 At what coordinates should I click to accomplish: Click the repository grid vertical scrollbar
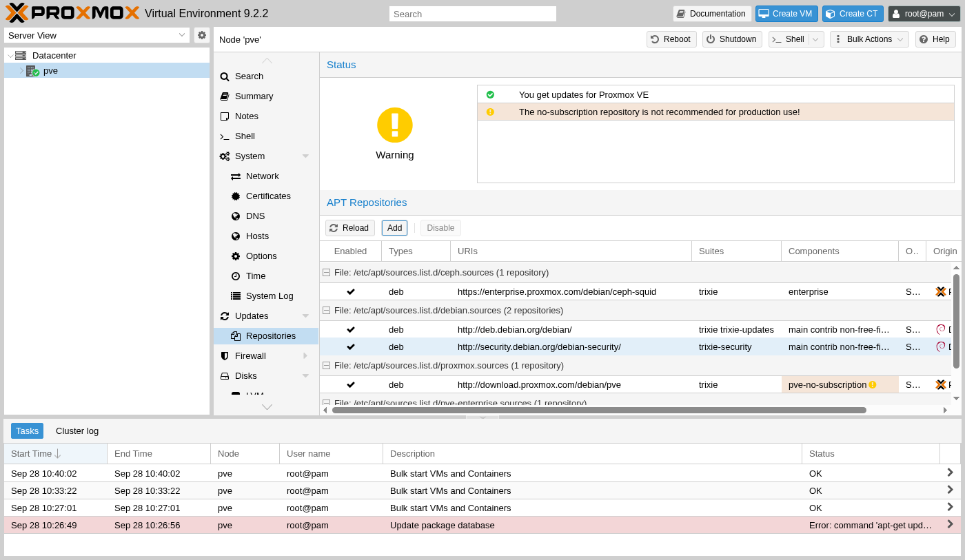[956, 321]
